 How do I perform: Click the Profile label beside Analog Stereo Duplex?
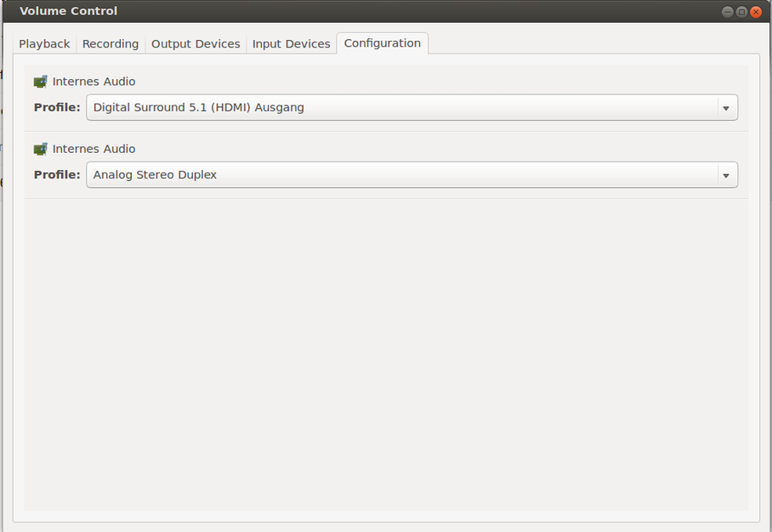pos(57,175)
